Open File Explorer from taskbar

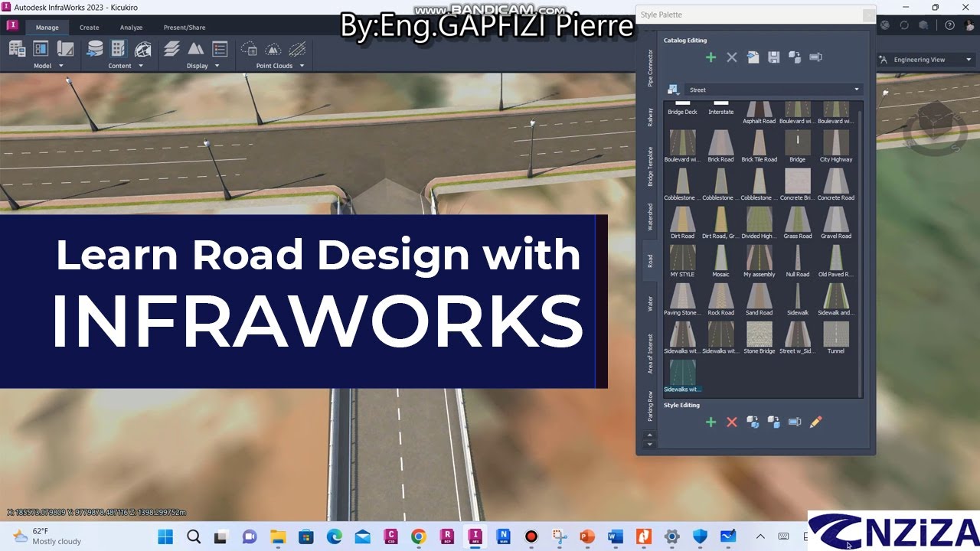(278, 536)
